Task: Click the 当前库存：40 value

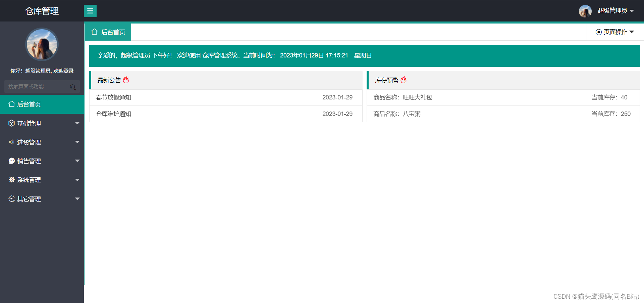Action: 609,97
